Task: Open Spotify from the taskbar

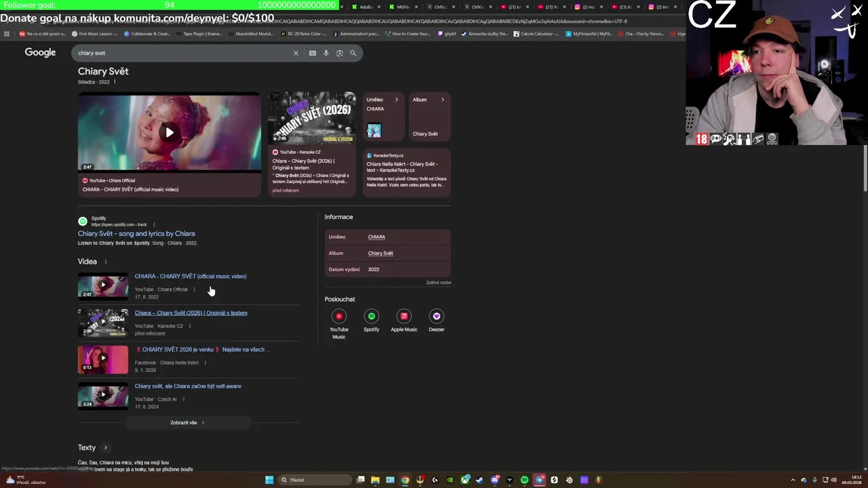Action: click(x=524, y=480)
